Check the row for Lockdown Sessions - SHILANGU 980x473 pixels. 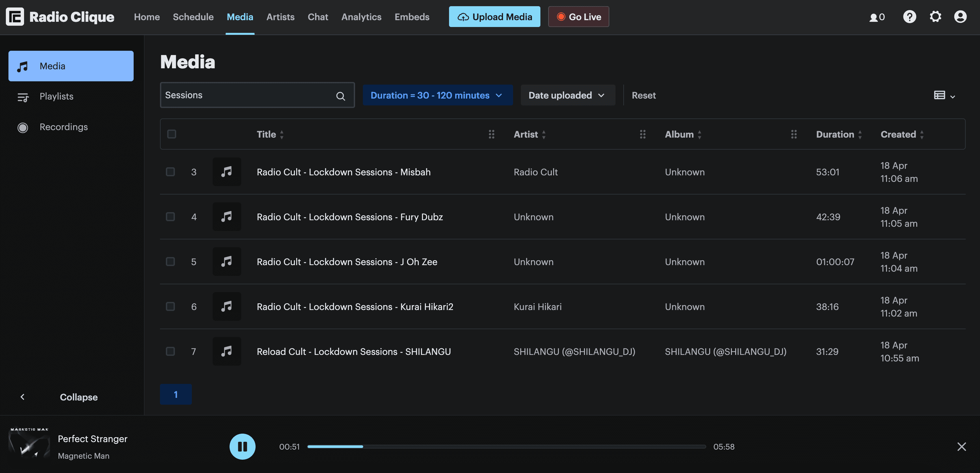pos(170,351)
